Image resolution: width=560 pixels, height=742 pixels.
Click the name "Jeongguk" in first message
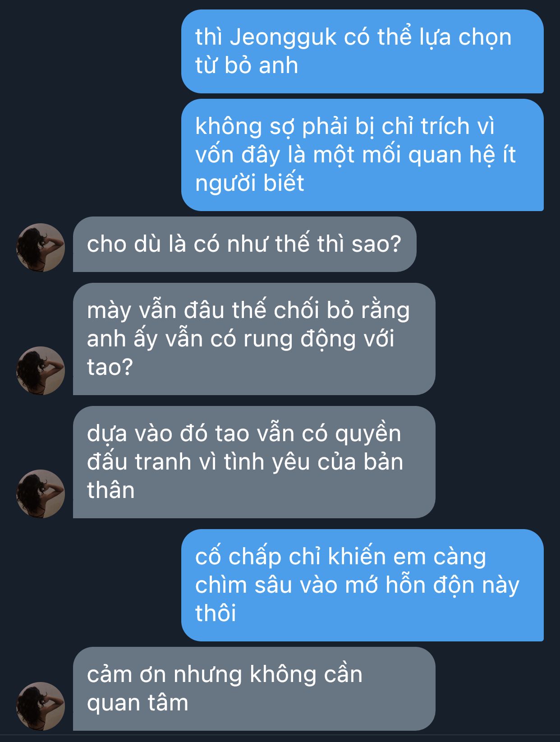pyautogui.click(x=283, y=38)
